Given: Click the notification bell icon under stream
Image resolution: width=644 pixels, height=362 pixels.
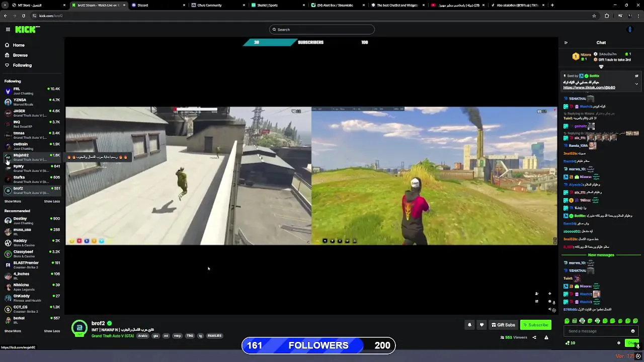Looking at the screenshot, I should 469,325.
